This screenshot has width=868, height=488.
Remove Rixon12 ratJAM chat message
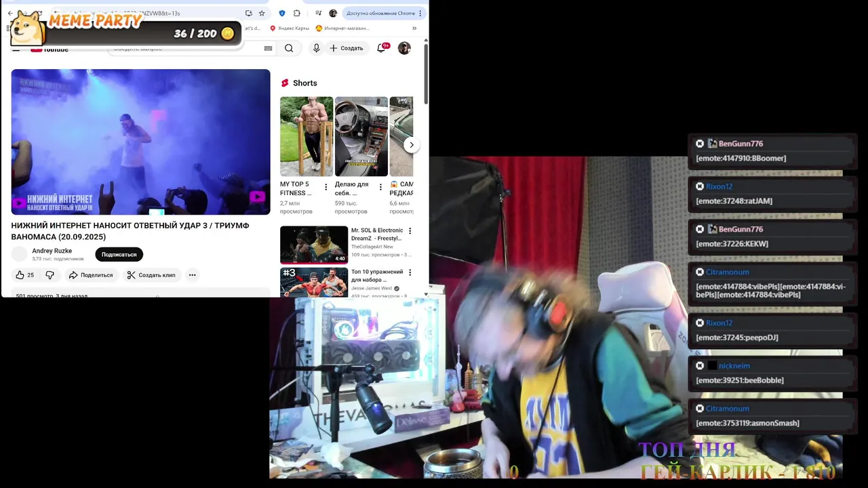click(700, 186)
